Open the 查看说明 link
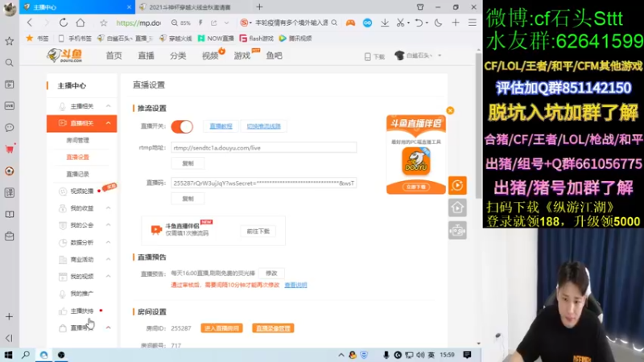Image resolution: width=644 pixels, height=362 pixels. 295,285
